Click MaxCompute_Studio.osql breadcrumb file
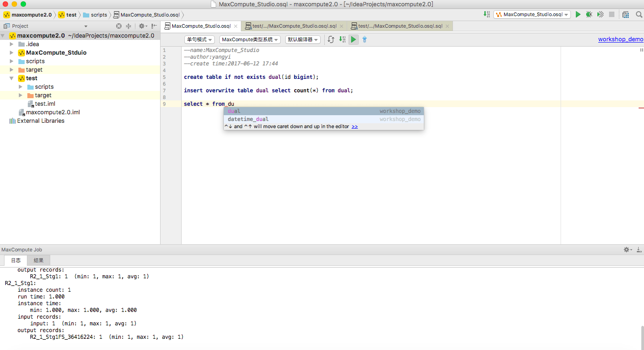The width and height of the screenshot is (644, 350). click(x=146, y=15)
